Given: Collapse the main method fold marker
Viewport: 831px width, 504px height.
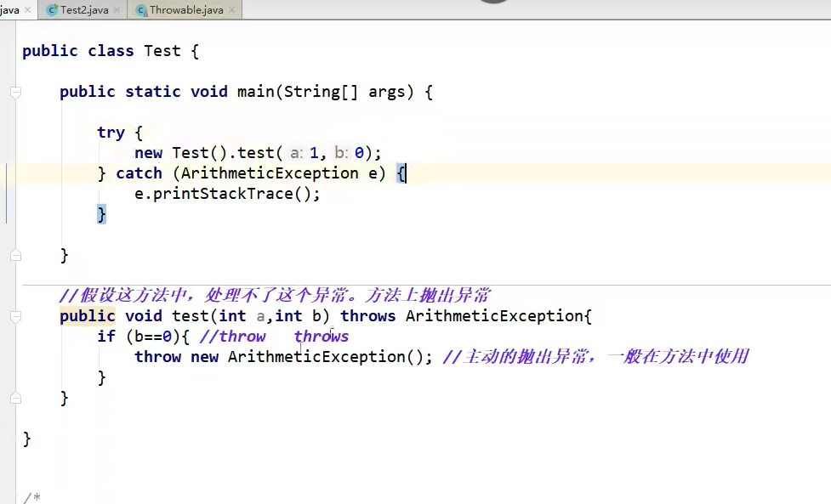Looking at the screenshot, I should pos(16,93).
